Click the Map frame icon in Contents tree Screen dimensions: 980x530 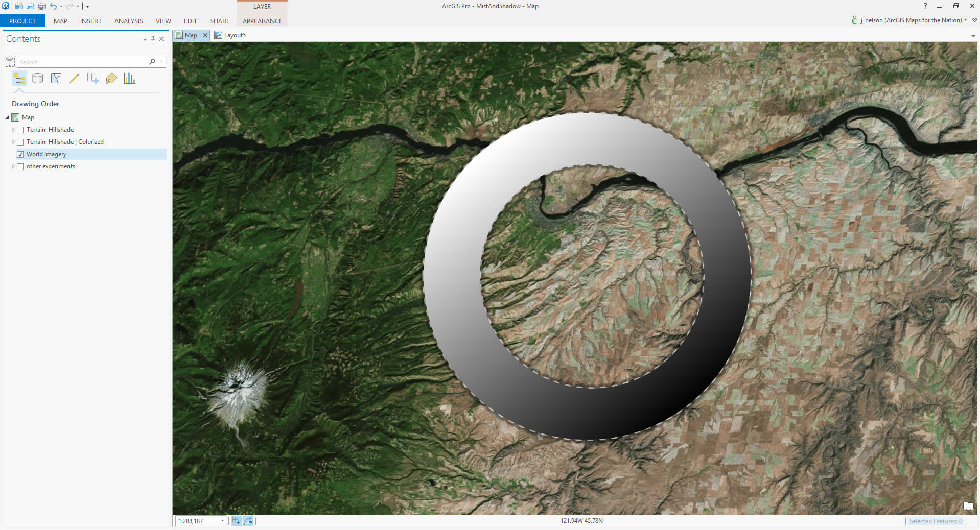point(15,117)
